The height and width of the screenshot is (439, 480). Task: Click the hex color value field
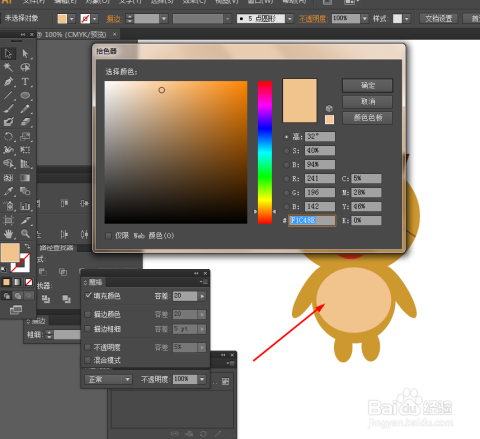(312, 220)
